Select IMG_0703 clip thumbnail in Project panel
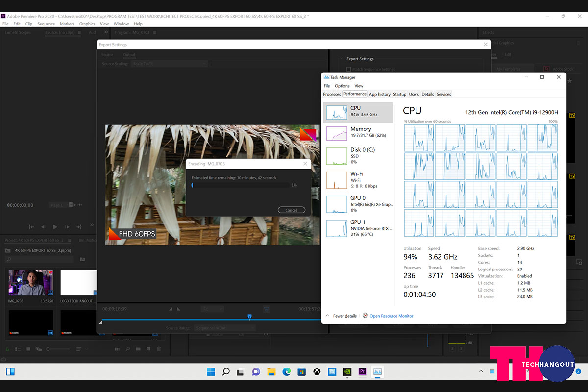Screen dimensions: 588x392 point(31,282)
